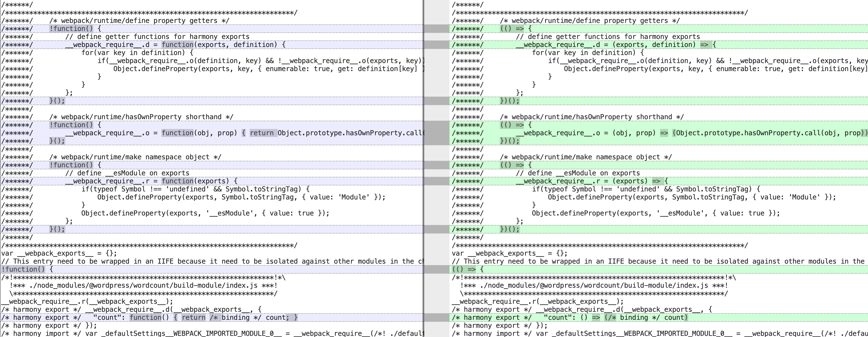Select unindented blue "!function() {" line under IIFE comment
Viewport: 868px width, 337px height.
coord(212,270)
